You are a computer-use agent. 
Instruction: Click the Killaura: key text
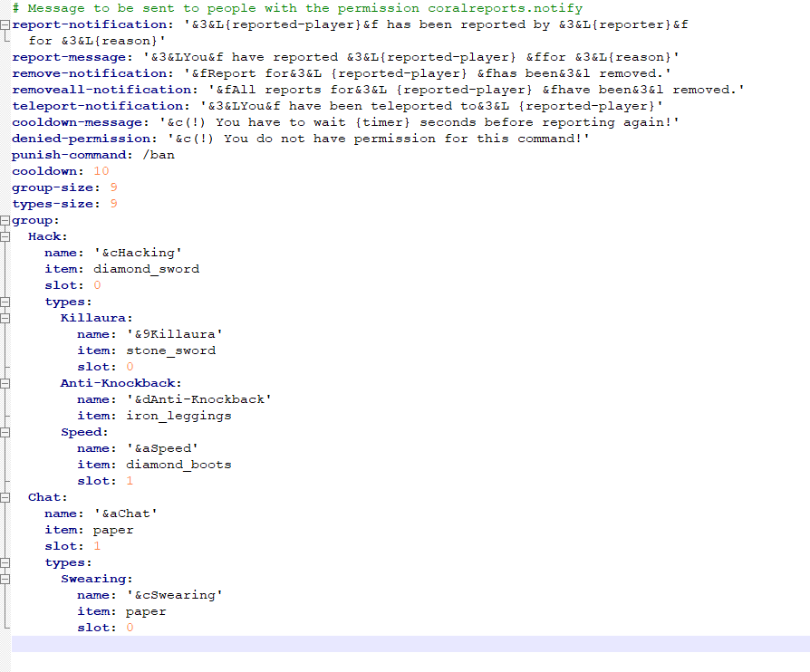click(x=97, y=318)
